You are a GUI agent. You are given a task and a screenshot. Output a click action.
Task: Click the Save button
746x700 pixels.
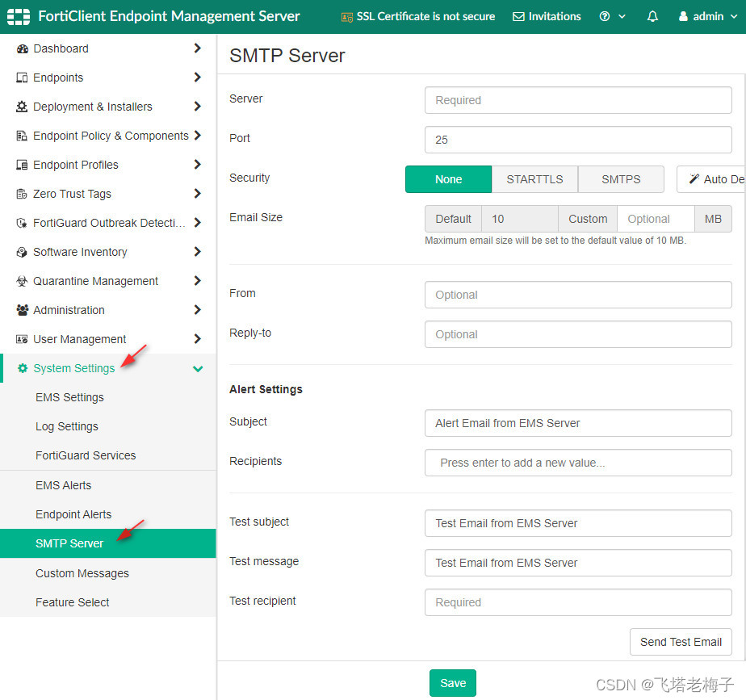point(452,683)
